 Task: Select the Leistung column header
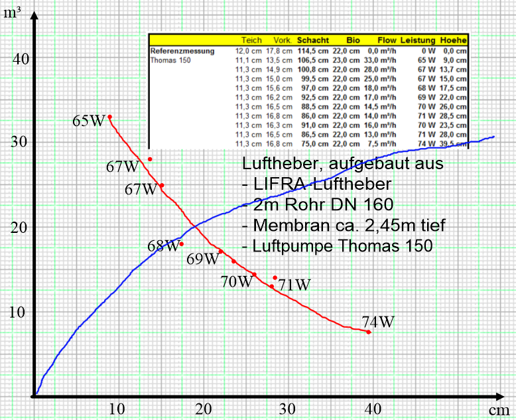pos(417,40)
